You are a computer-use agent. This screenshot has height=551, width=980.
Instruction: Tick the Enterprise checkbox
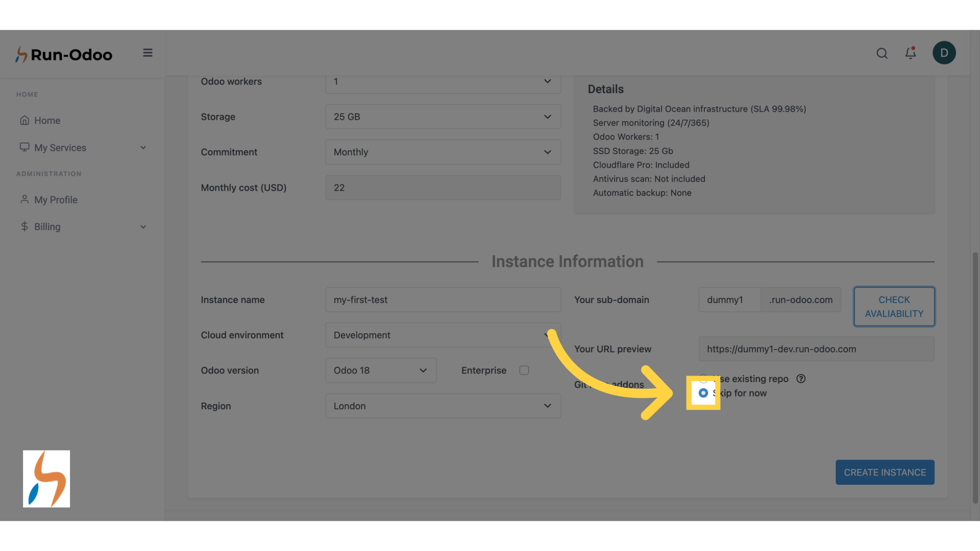pos(524,370)
